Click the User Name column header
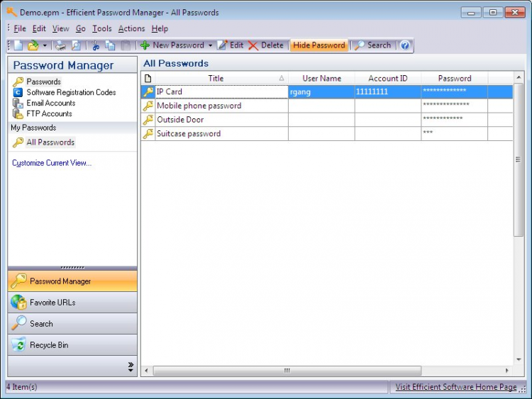Screen dimensions: 532x399 [x=321, y=78]
